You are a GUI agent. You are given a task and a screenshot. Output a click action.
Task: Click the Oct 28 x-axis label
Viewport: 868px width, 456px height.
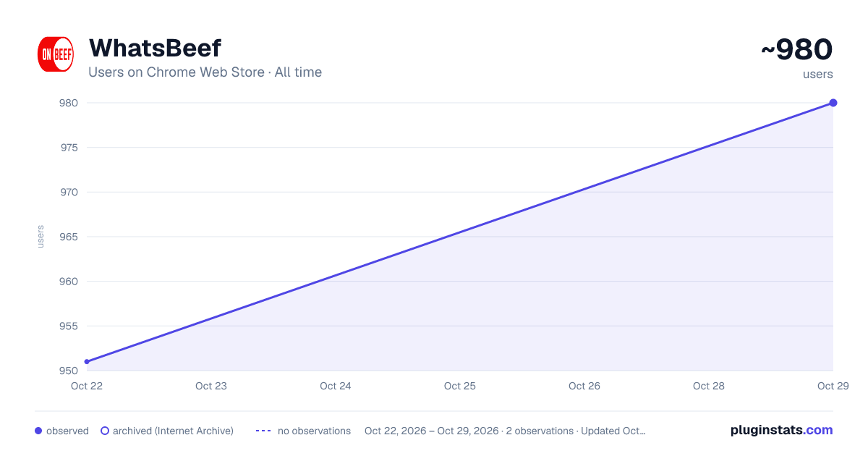point(709,386)
